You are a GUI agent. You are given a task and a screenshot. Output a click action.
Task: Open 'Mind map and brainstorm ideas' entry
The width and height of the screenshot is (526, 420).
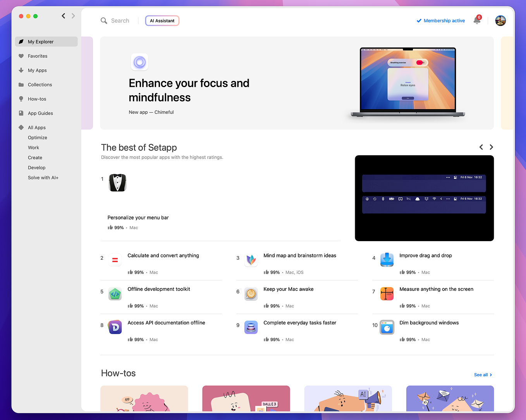tap(300, 256)
